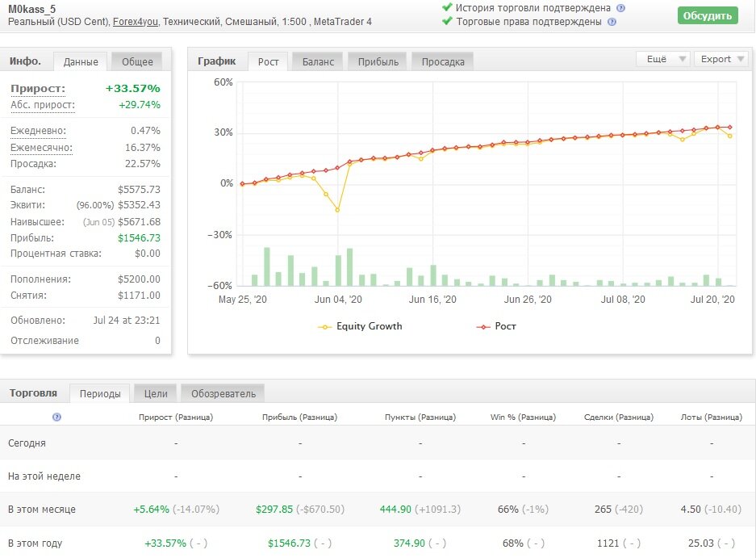Click the На этой неделе row label
This screenshot has height=558, width=756.
[44, 476]
